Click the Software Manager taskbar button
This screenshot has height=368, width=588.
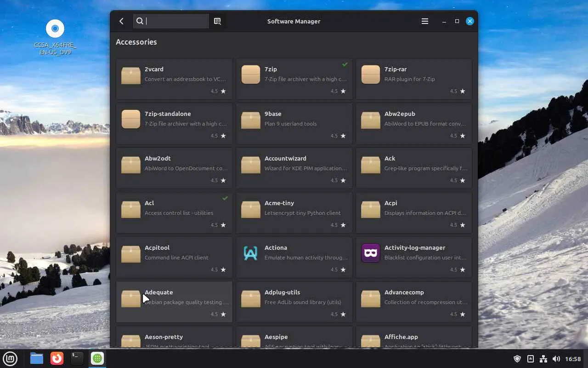(97, 358)
